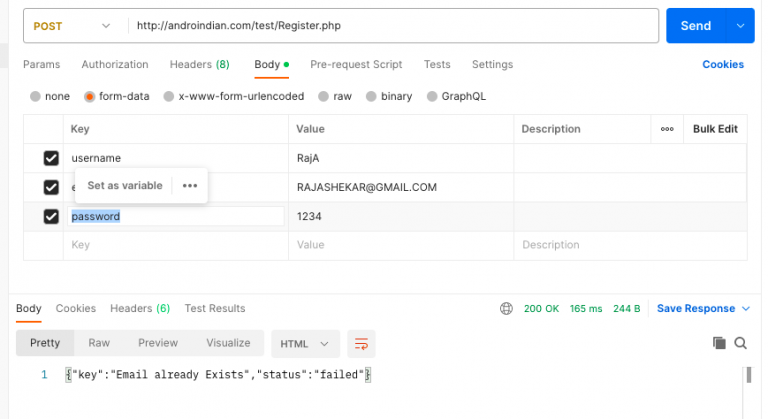Switch to the Pre-request Script tab
Image resolution: width=768 pixels, height=419 pixels.
coord(356,65)
